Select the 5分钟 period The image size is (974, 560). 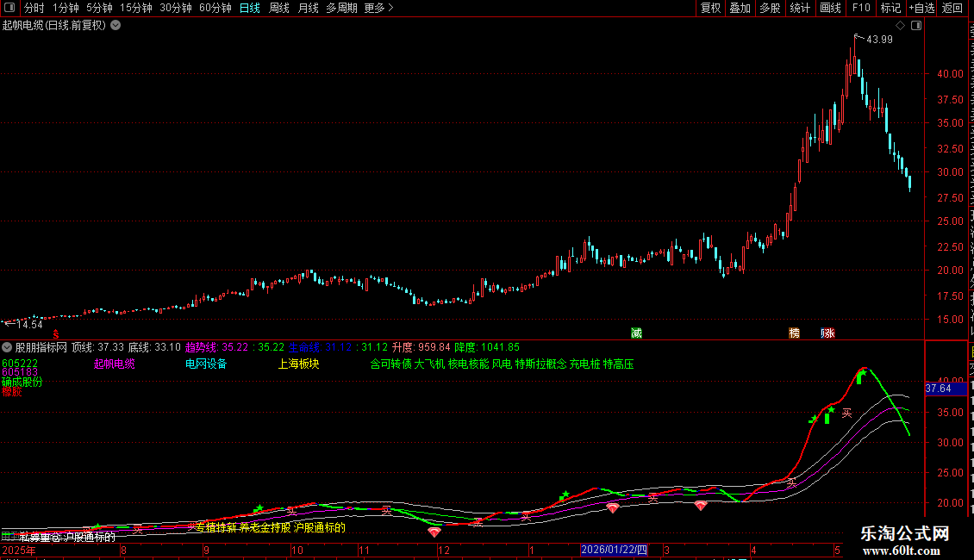click(99, 8)
